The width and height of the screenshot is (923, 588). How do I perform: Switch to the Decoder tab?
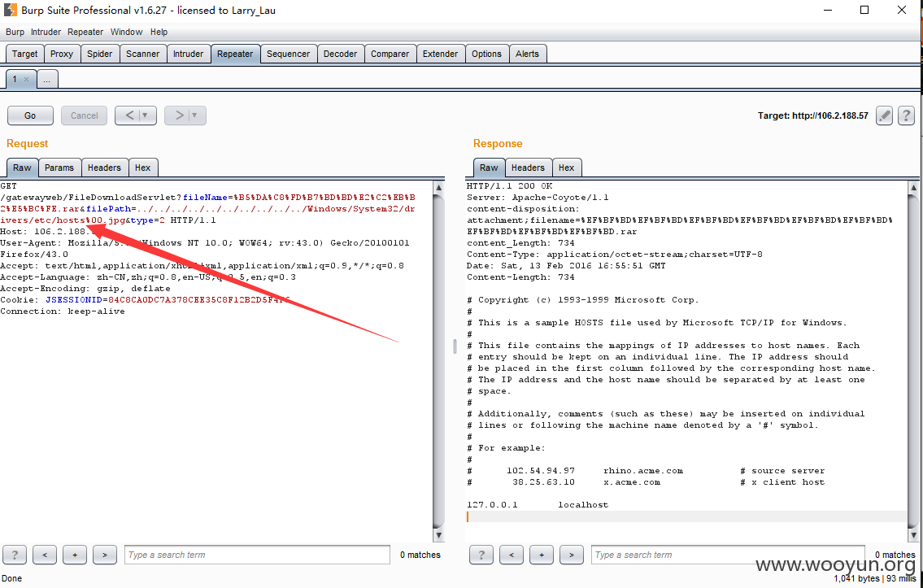(340, 54)
